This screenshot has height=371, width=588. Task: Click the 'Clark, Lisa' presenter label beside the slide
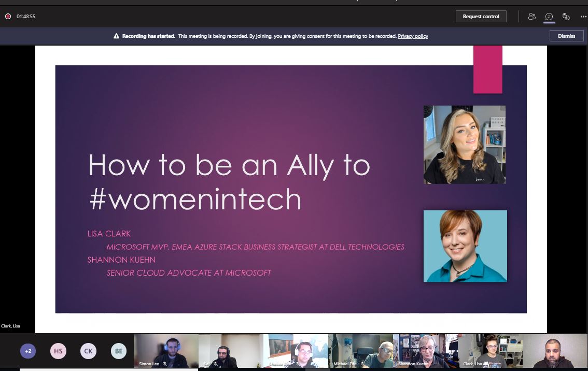coord(10,326)
